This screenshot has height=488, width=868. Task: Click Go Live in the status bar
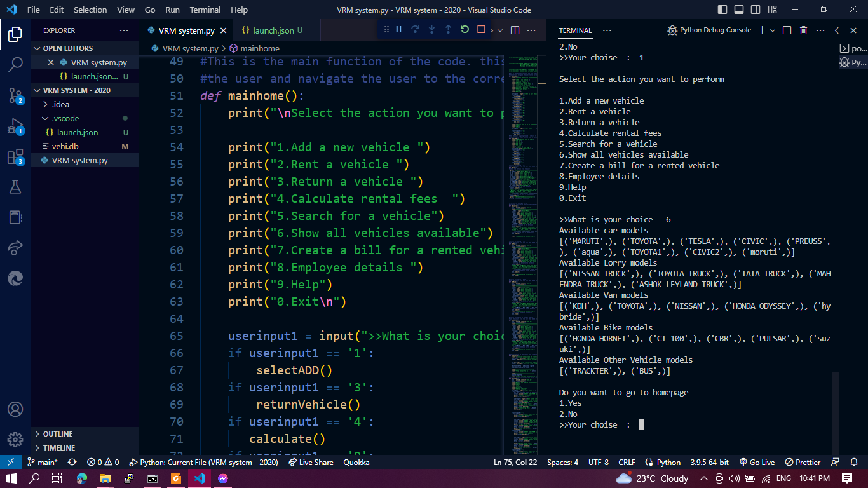tap(757, 462)
